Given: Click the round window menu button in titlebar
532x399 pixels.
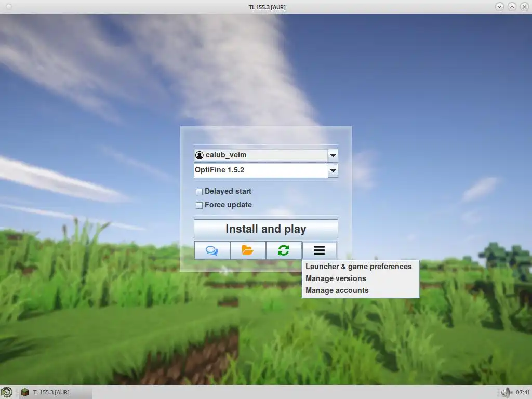Looking at the screenshot, I should (9, 7).
